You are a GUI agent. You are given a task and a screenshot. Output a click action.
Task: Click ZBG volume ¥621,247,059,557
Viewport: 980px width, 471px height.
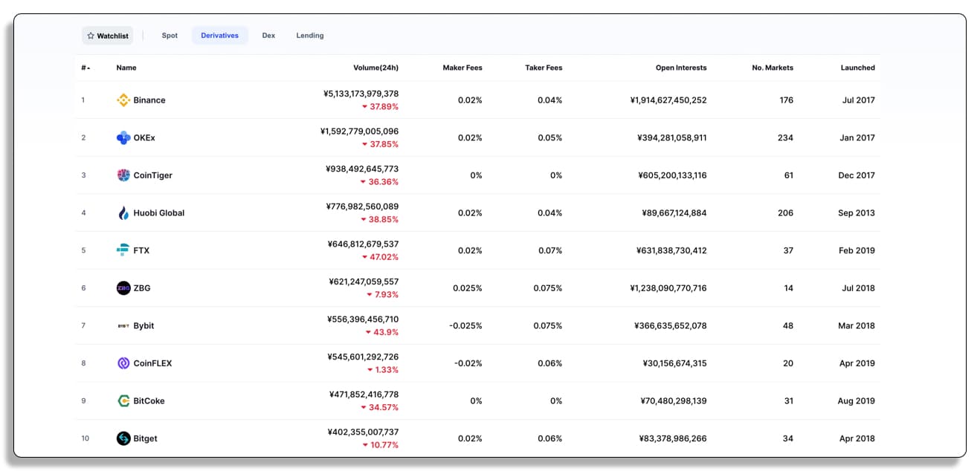pos(364,282)
